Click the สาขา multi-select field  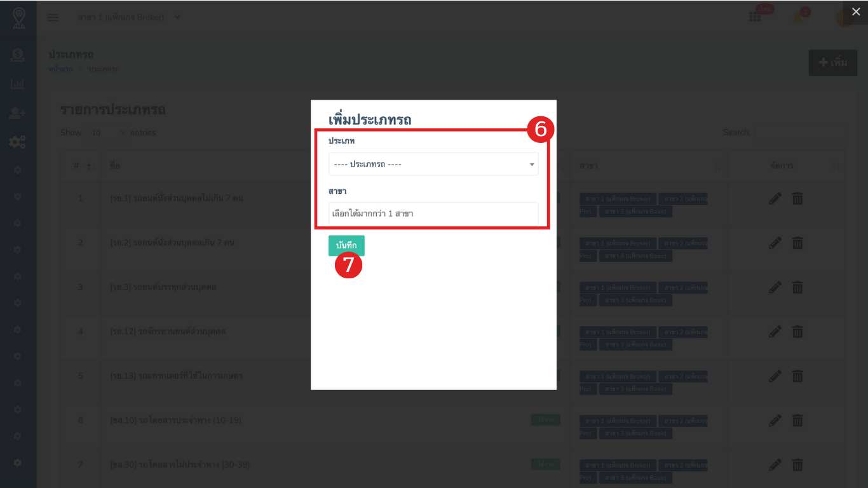[433, 213]
